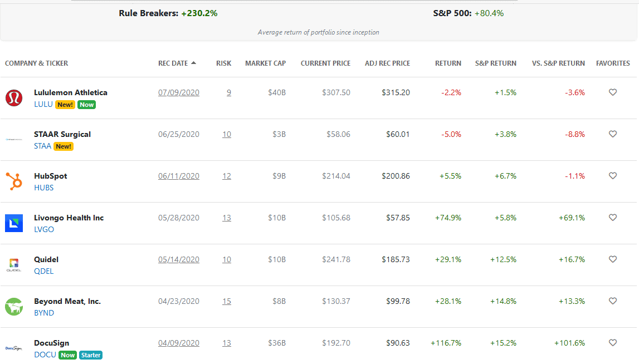The height and width of the screenshot is (364, 639).
Task: Open the BYND ticker link
Action: tap(44, 313)
